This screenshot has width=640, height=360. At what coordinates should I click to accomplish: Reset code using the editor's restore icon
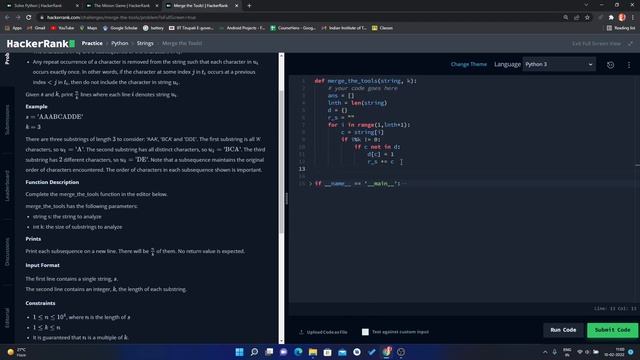pyautogui.click(x=610, y=65)
